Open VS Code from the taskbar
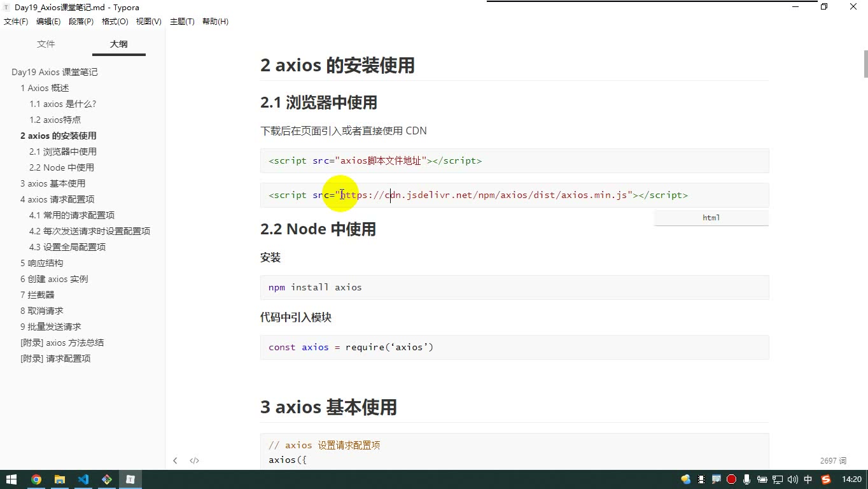868x489 pixels. (83, 479)
